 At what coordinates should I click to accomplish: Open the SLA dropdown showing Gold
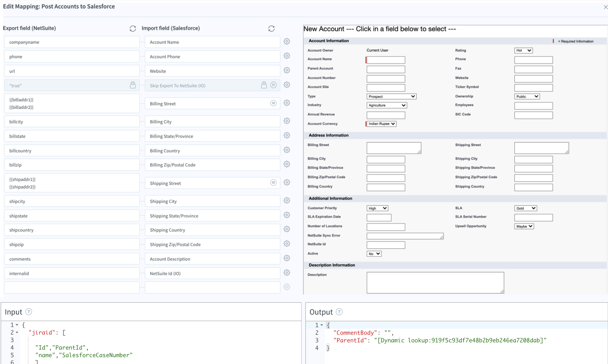[x=525, y=208]
